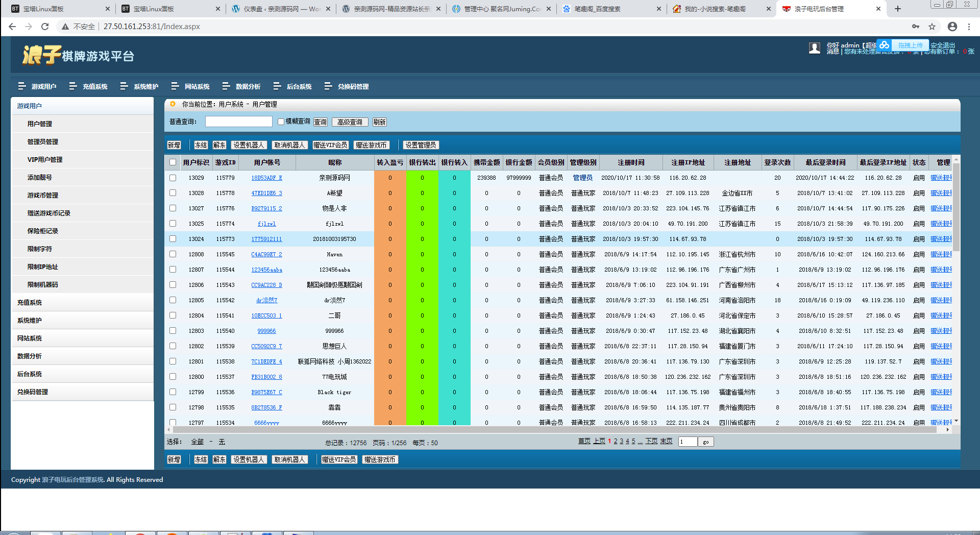
Task: Click the saved passwords key icon
Action: (x=916, y=27)
